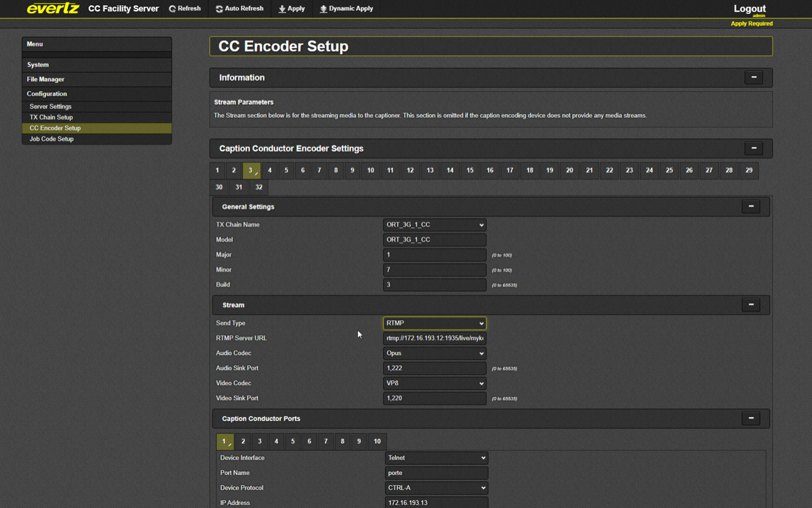The width and height of the screenshot is (812, 508).
Task: Click Dynamic Apply in toolbar
Action: coord(346,9)
